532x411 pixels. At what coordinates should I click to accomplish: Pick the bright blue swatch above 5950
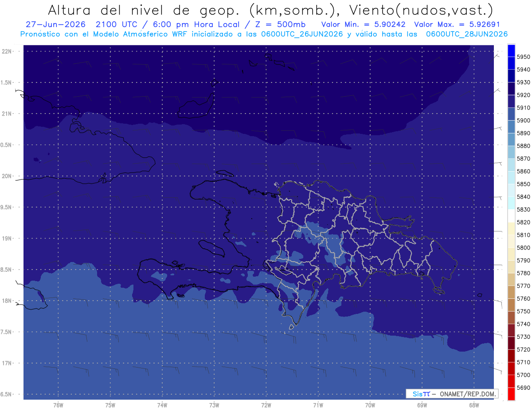[511, 51]
